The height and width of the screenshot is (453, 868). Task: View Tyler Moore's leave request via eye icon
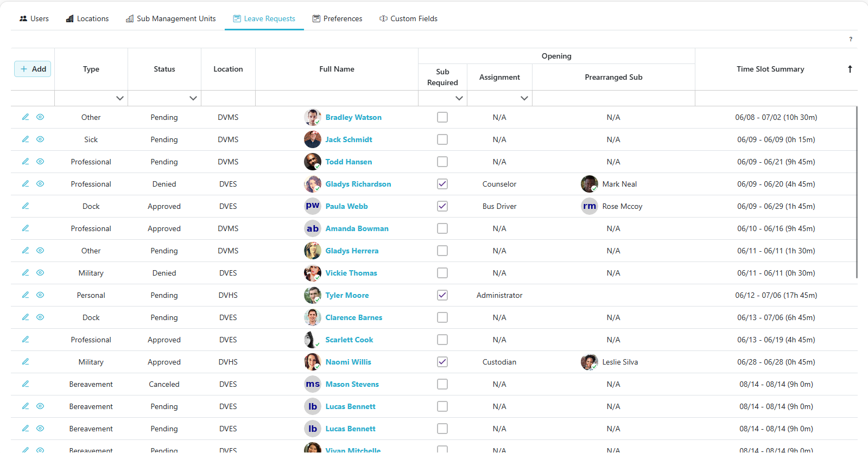click(x=40, y=295)
